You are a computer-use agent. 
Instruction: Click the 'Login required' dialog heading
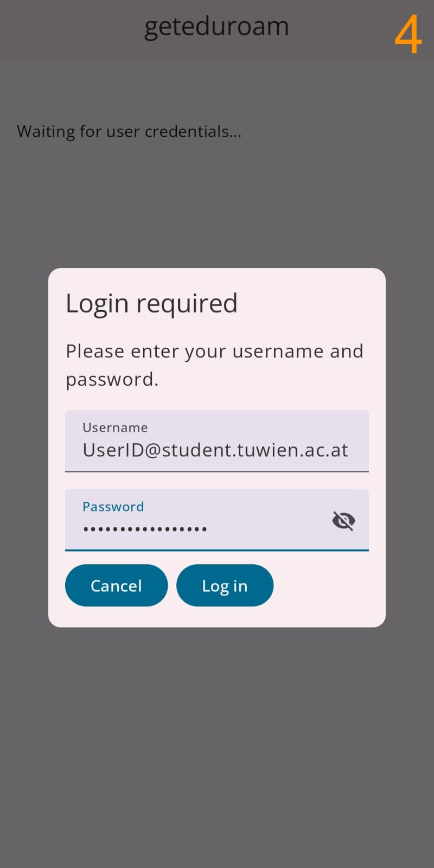point(152,303)
